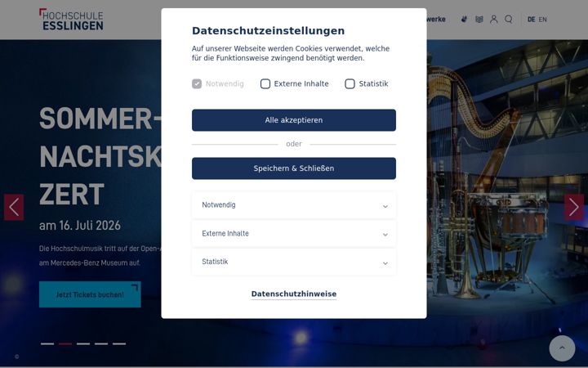Viewport: 588px width, 368px height.
Task: Click the copyright symbol on slide image
Action: click(16, 357)
